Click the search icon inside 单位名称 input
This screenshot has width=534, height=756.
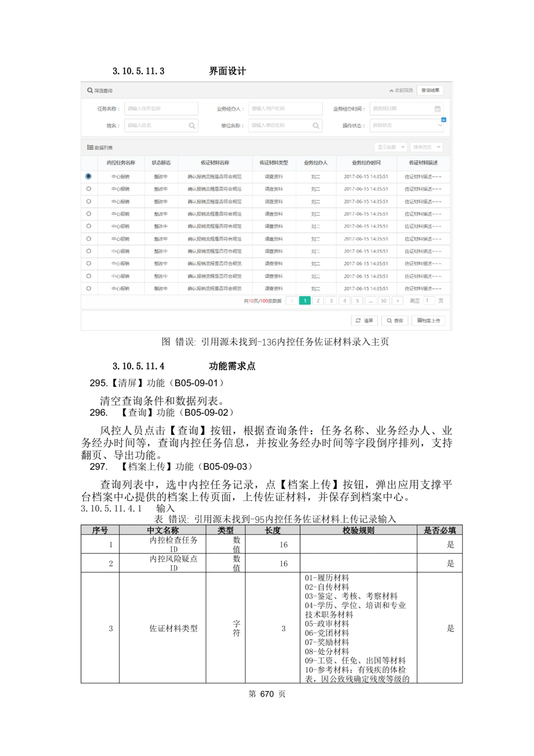(315, 126)
